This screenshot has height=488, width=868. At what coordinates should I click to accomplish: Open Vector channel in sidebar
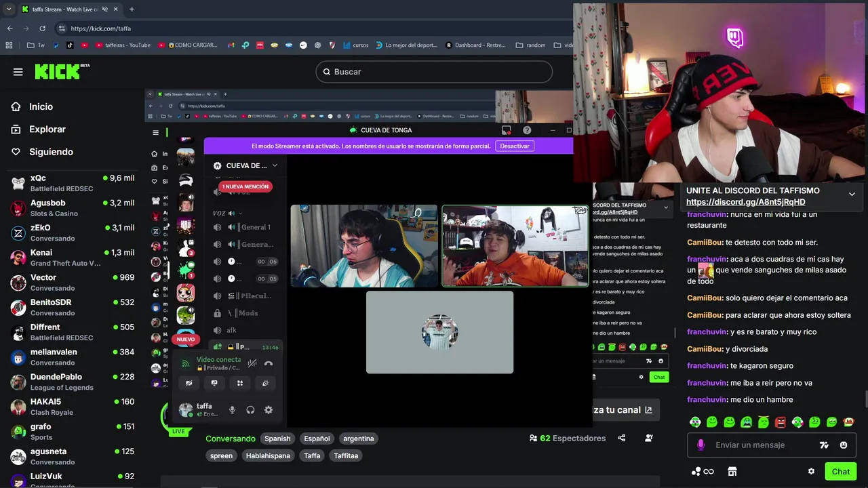pos(73,283)
